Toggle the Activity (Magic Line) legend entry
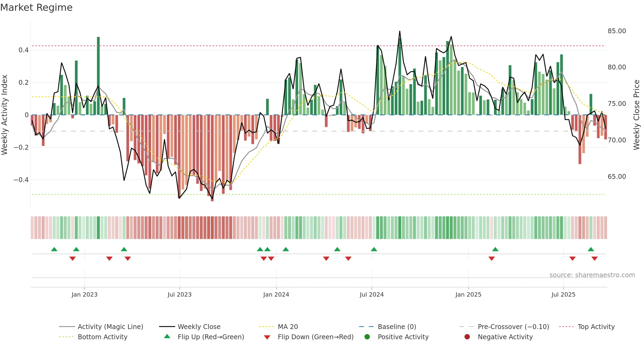The height and width of the screenshot is (362, 644). pos(101,327)
